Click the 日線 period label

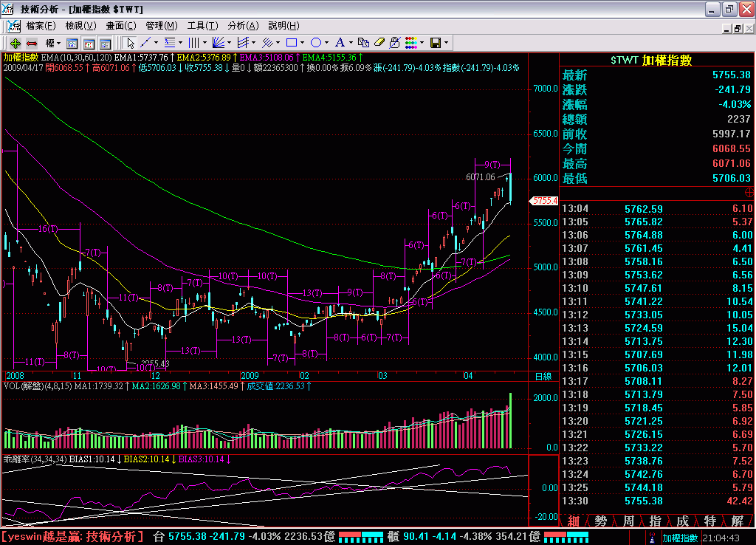(x=543, y=376)
